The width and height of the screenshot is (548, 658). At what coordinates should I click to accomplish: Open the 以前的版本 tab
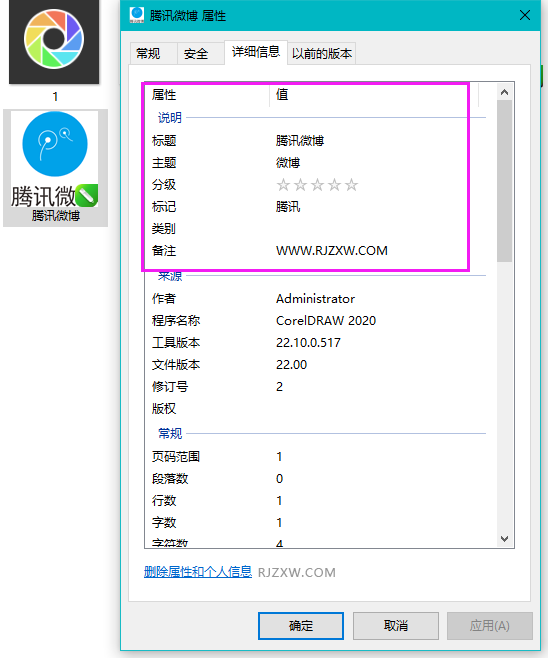pos(322,54)
